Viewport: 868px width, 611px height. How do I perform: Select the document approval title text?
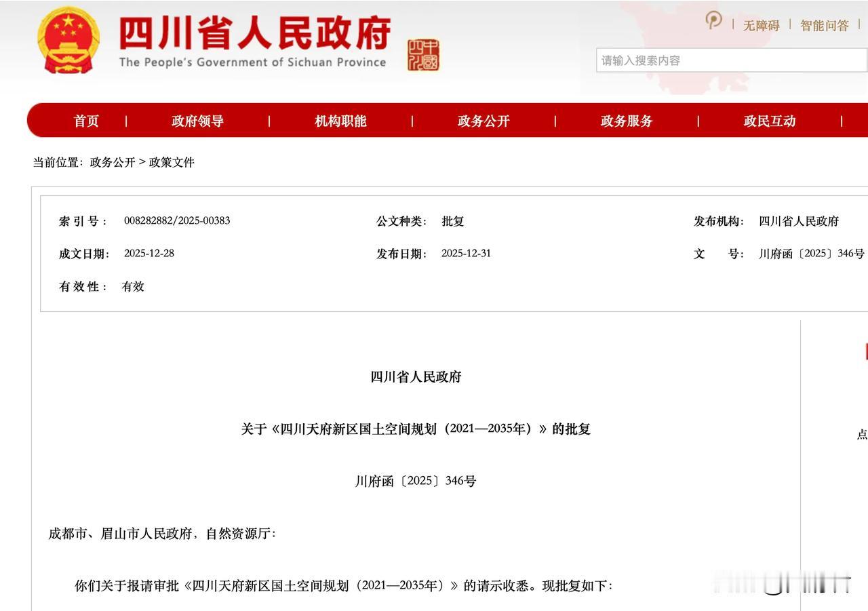point(416,429)
